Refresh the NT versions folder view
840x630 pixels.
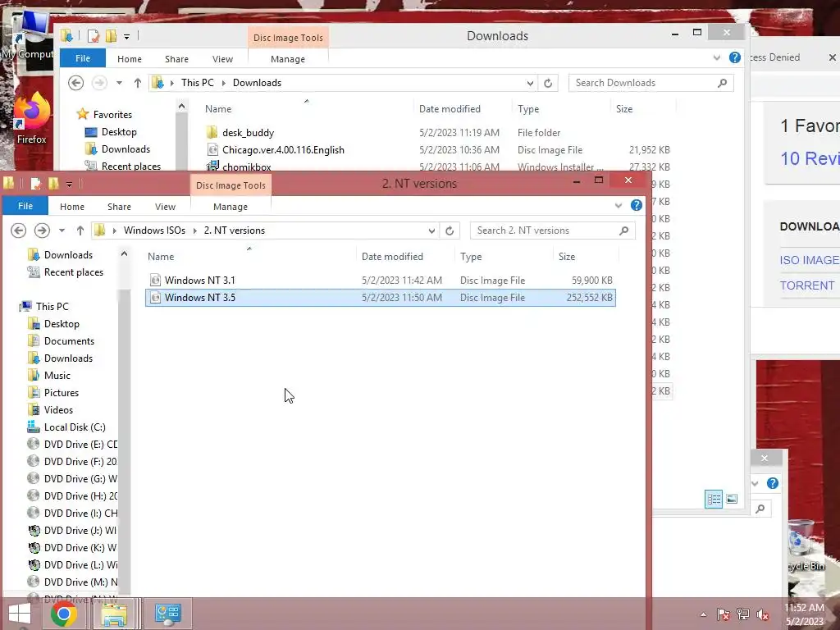click(x=450, y=231)
